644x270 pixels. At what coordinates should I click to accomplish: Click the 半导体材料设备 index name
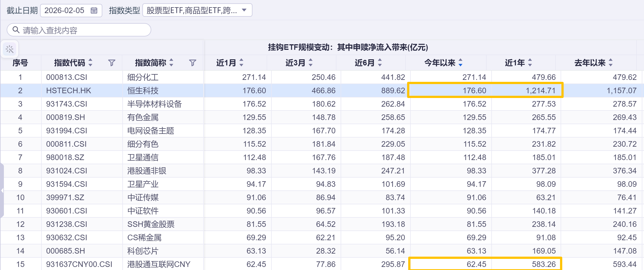pos(154,104)
